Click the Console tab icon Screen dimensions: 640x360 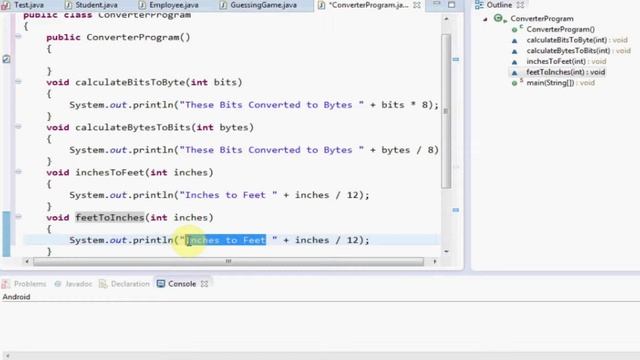click(x=161, y=284)
